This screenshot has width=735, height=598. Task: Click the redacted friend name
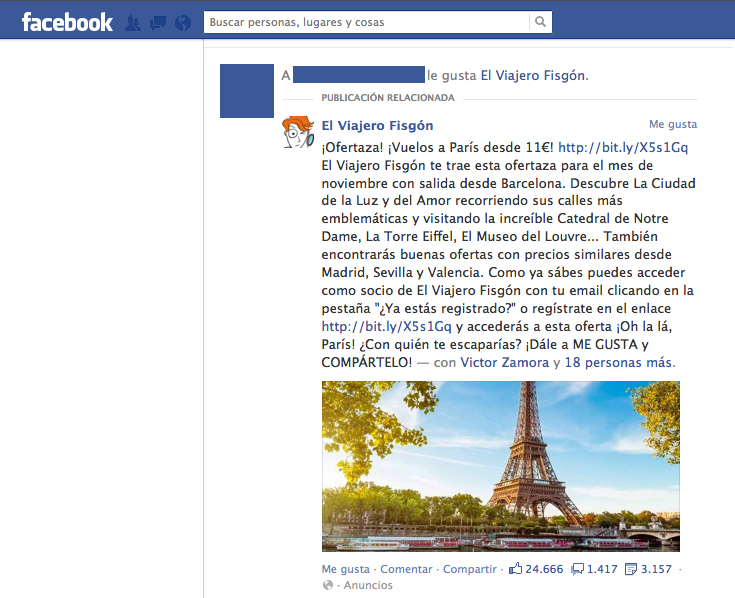[359, 75]
